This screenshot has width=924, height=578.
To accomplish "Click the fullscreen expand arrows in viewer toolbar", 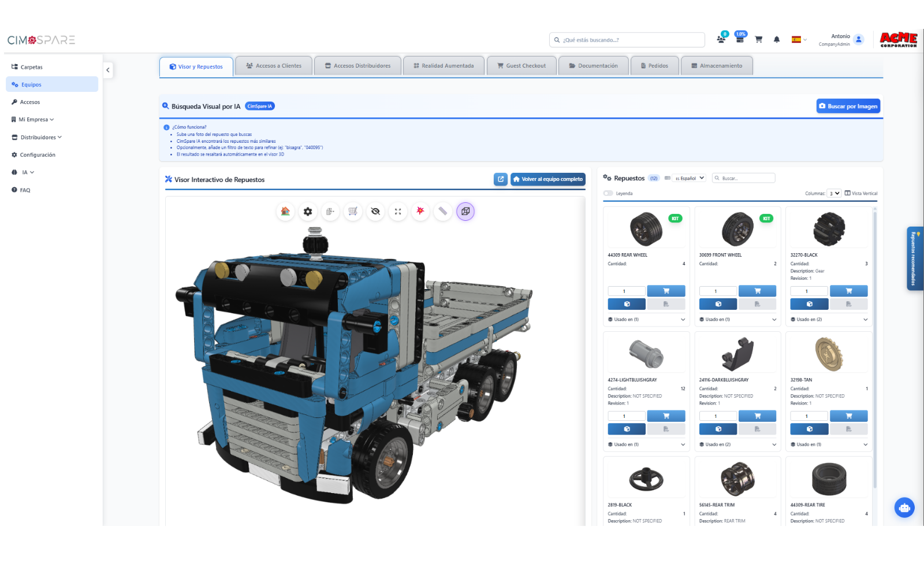I will [398, 212].
